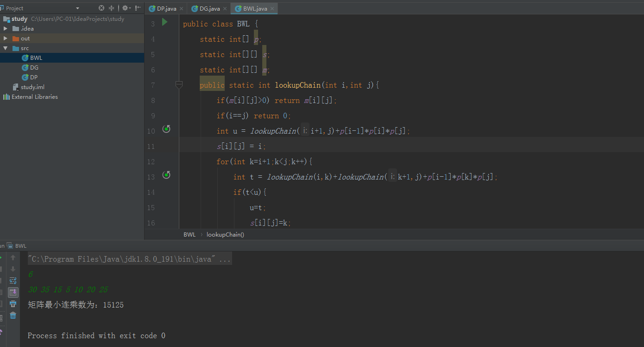This screenshot has height=347, width=644.
Task: Click gutter line number 8
Action: tap(153, 101)
